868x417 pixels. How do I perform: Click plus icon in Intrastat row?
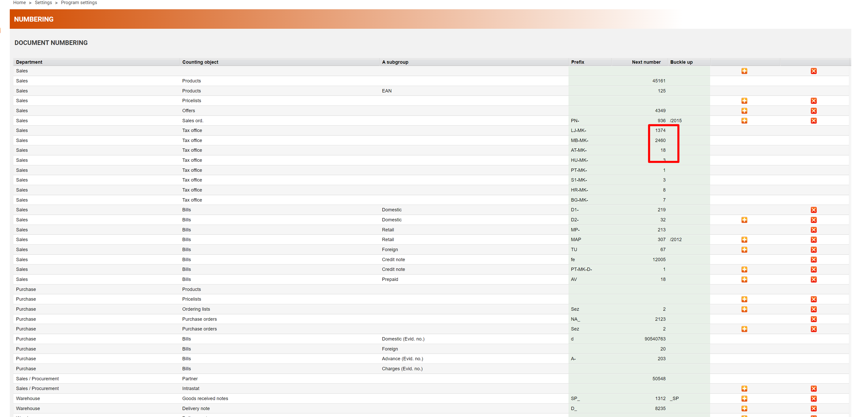[x=744, y=388]
